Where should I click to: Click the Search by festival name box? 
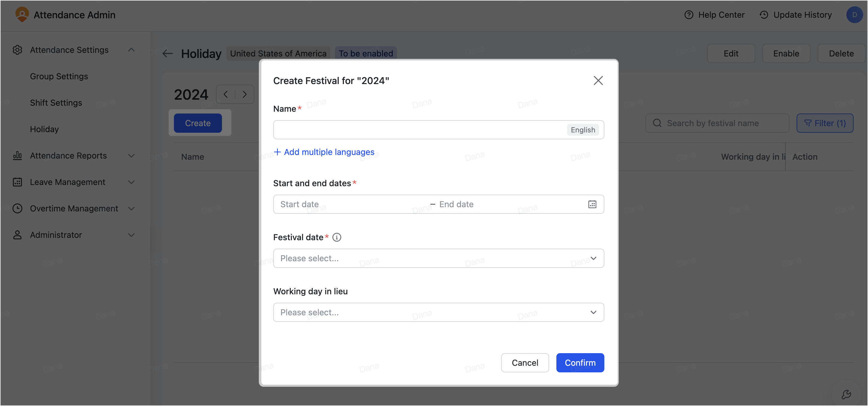tap(717, 123)
